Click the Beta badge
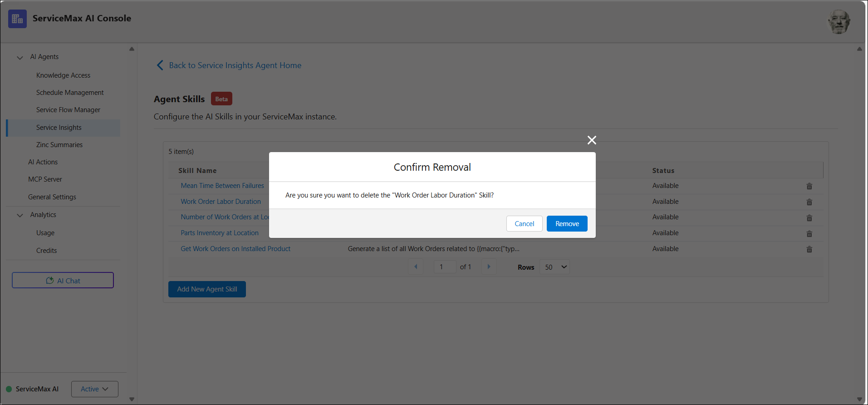Viewport: 868px width, 405px height. pyautogui.click(x=221, y=99)
